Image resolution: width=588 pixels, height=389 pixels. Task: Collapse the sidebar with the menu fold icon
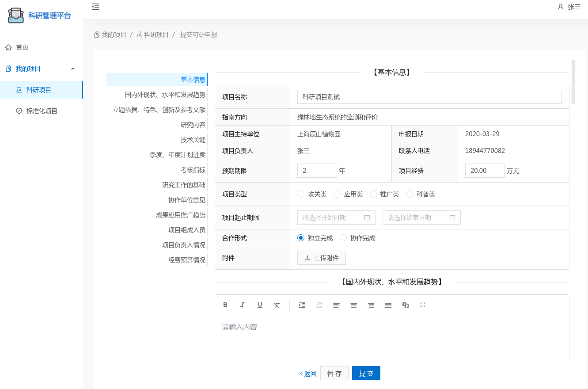(95, 7)
